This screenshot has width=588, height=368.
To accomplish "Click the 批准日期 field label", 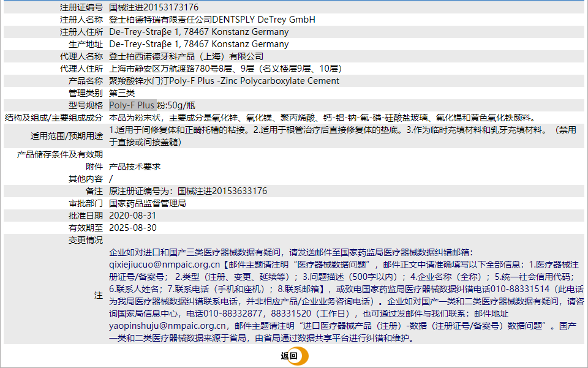I will (x=86, y=216).
